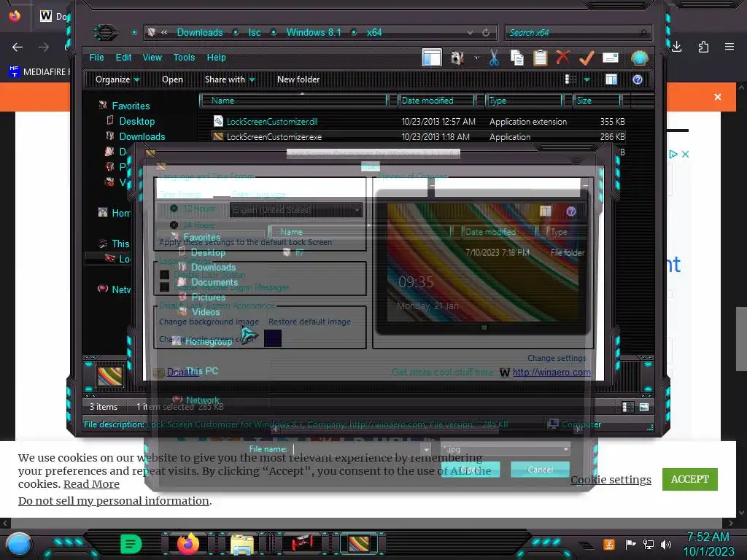Click the orange checkmark Properties icon
Screen dimensions: 747x560
587,58
